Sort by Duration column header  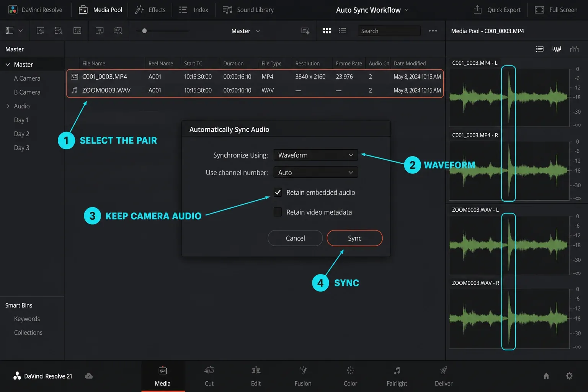coord(234,64)
